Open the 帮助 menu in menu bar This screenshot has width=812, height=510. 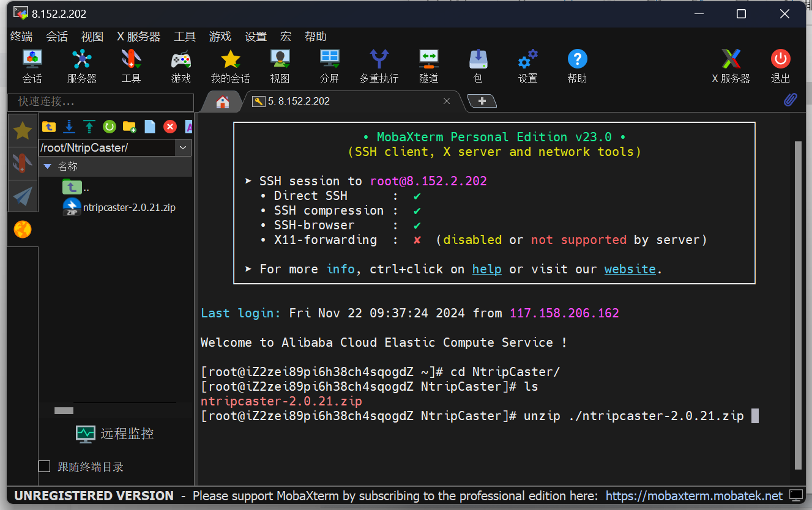point(316,37)
